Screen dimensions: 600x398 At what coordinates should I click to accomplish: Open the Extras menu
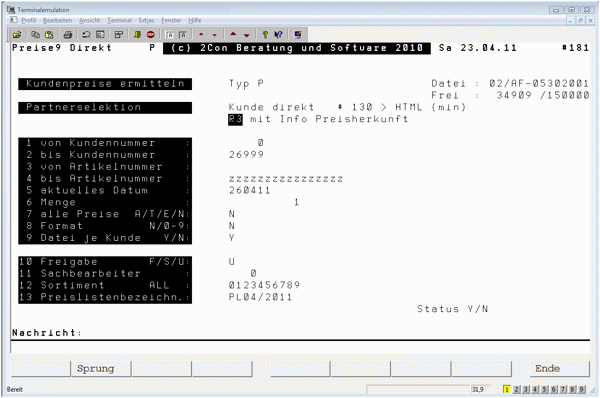pos(146,20)
